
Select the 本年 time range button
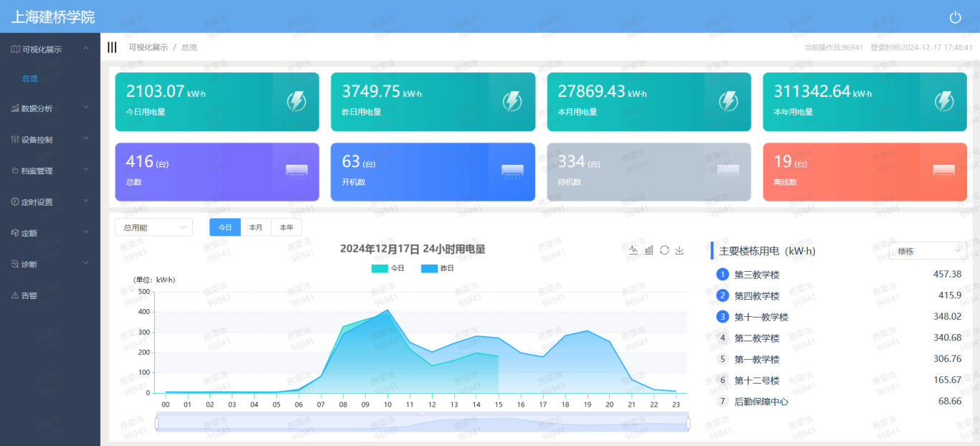[286, 227]
